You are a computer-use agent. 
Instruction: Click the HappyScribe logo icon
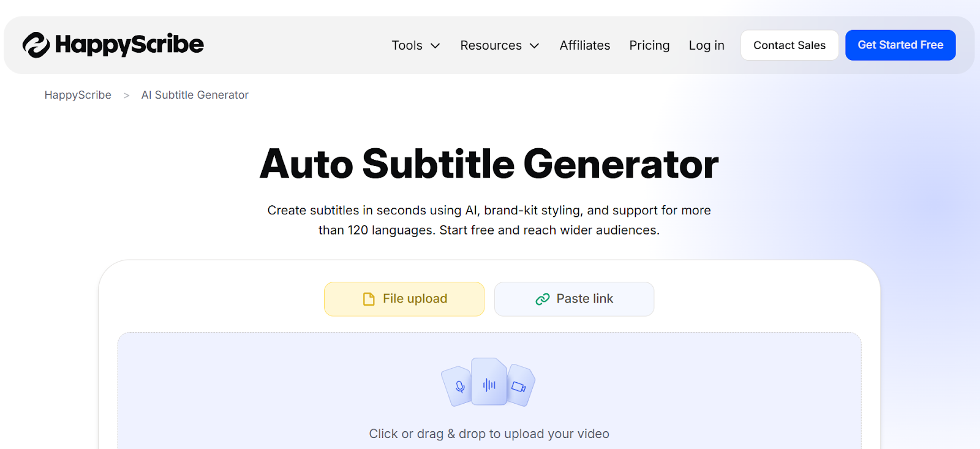click(x=36, y=45)
